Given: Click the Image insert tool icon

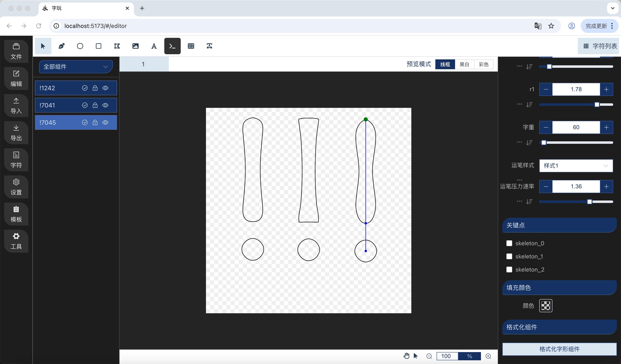Looking at the screenshot, I should [x=136, y=46].
